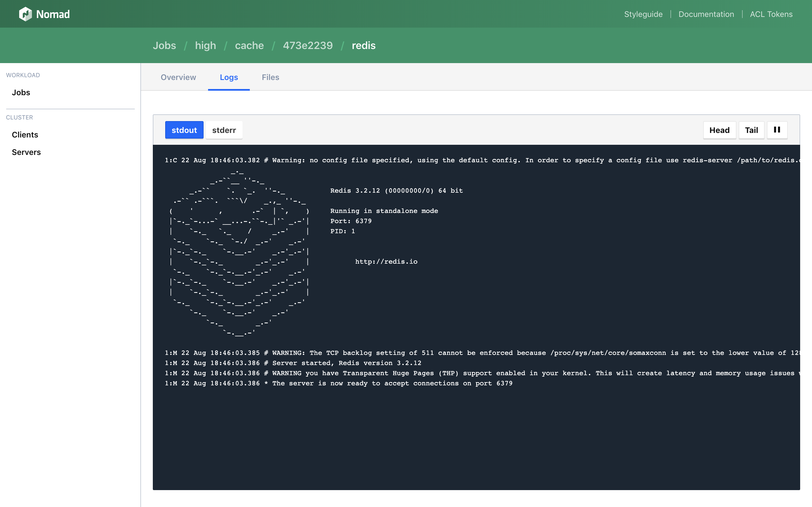Viewport: 812px width, 507px height.
Task: Go to Jobs in the breadcrumb
Action: tap(164, 45)
